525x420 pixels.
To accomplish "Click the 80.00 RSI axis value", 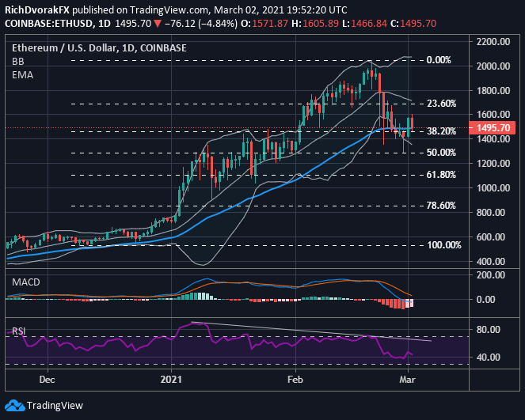I will (x=488, y=330).
